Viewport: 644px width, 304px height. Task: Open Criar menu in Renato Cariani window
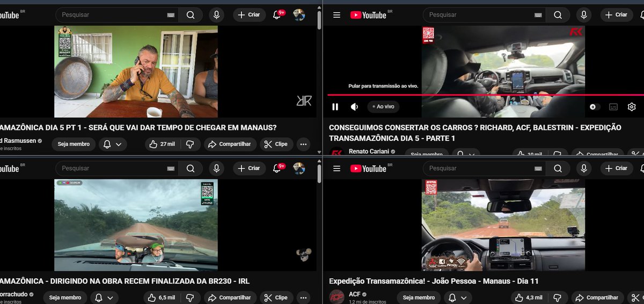click(x=616, y=15)
